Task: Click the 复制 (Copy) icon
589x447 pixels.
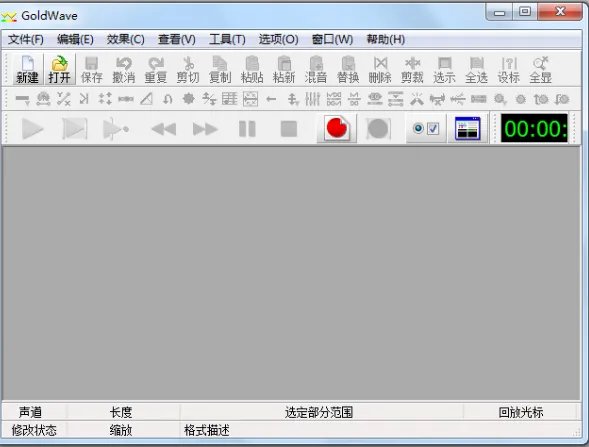Action: click(x=220, y=69)
